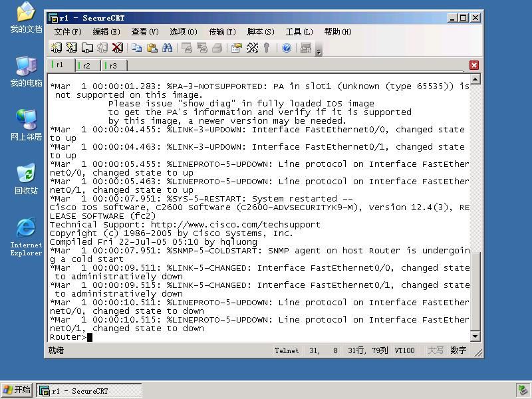Click the VT100 status bar entry
The width and height of the screenshot is (532, 399).
pyautogui.click(x=404, y=350)
